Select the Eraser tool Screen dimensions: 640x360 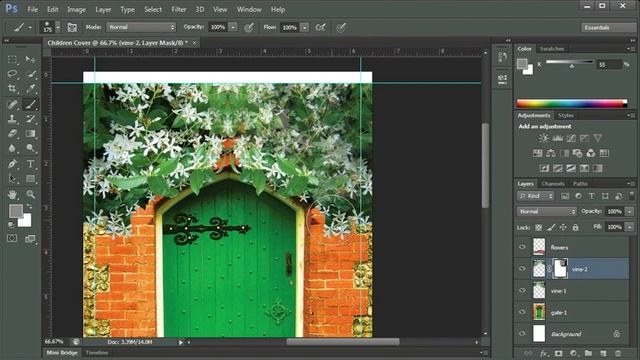point(12,133)
